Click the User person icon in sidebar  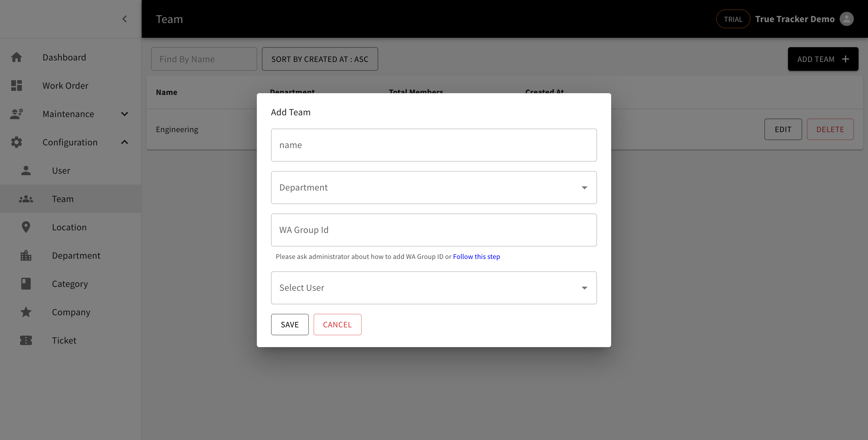[26, 170]
